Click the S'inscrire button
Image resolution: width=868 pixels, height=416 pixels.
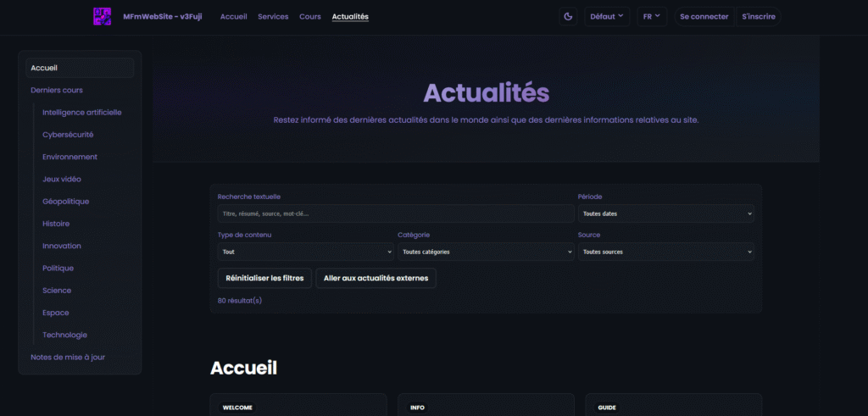[x=758, y=16]
